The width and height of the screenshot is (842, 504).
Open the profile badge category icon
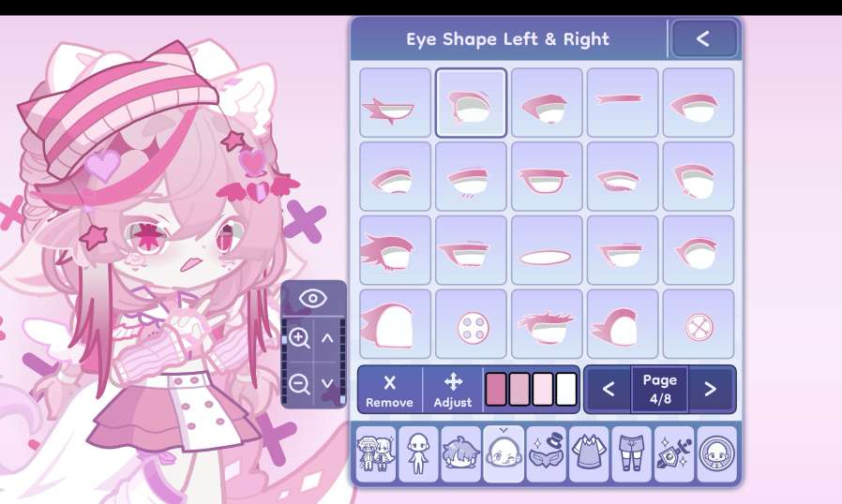[717, 453]
